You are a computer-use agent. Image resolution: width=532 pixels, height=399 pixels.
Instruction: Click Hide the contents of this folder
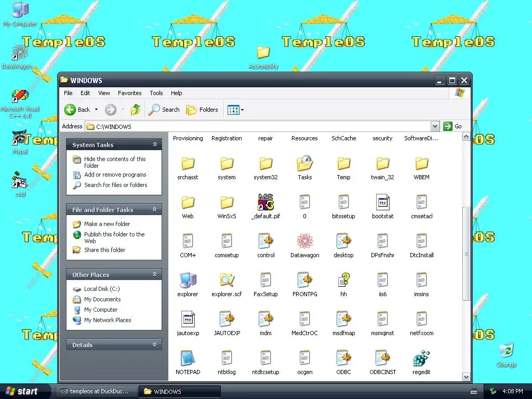(x=115, y=162)
